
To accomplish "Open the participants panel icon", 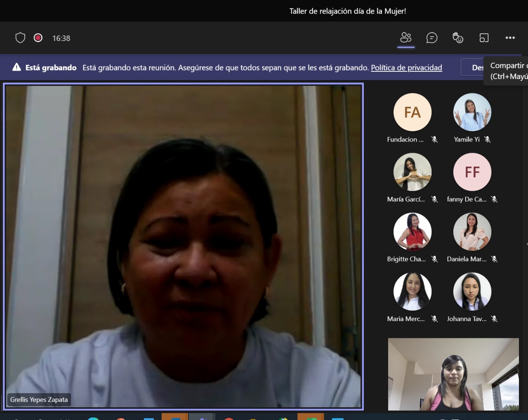I will pyautogui.click(x=406, y=38).
